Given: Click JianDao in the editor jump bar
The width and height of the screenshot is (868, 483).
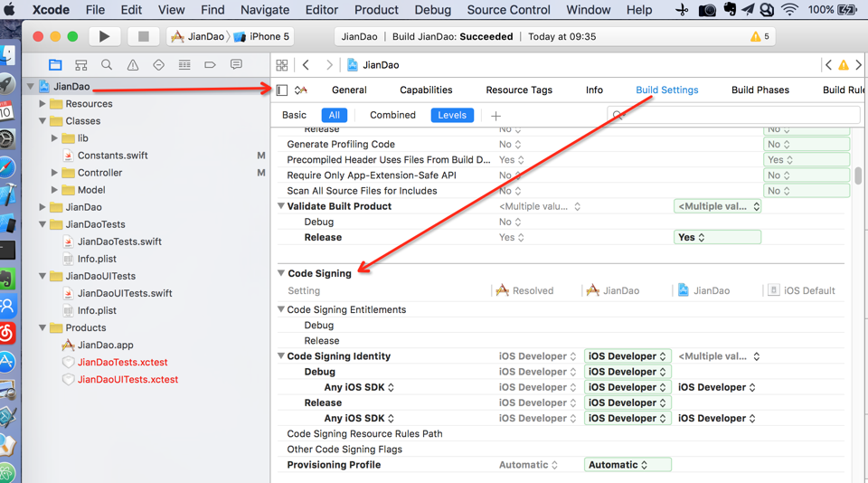Looking at the screenshot, I should 373,65.
